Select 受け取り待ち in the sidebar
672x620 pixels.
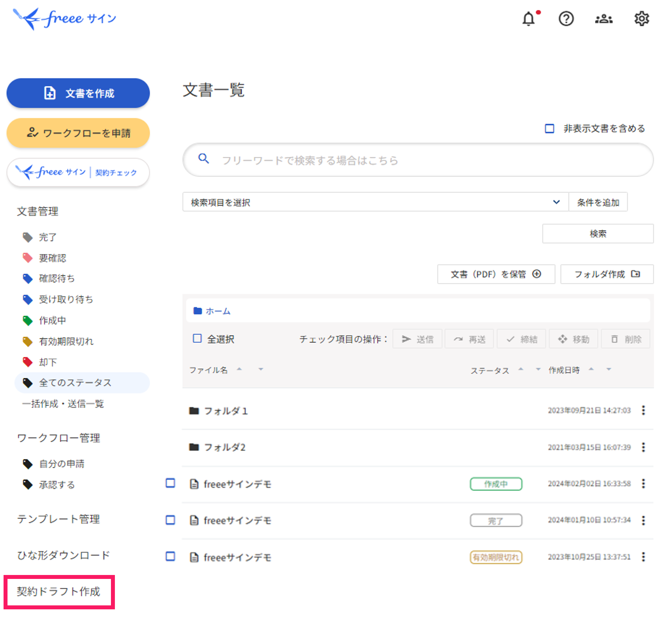click(66, 299)
